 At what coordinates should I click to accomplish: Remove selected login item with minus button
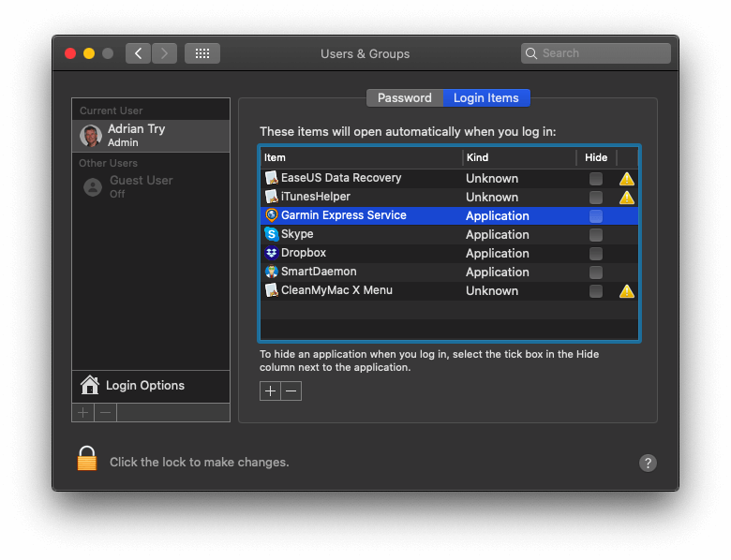(291, 391)
